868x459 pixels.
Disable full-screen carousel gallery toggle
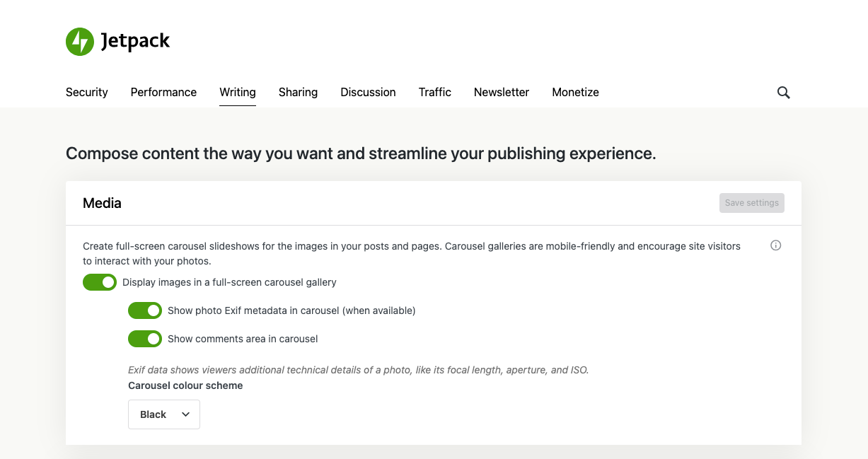click(x=100, y=282)
